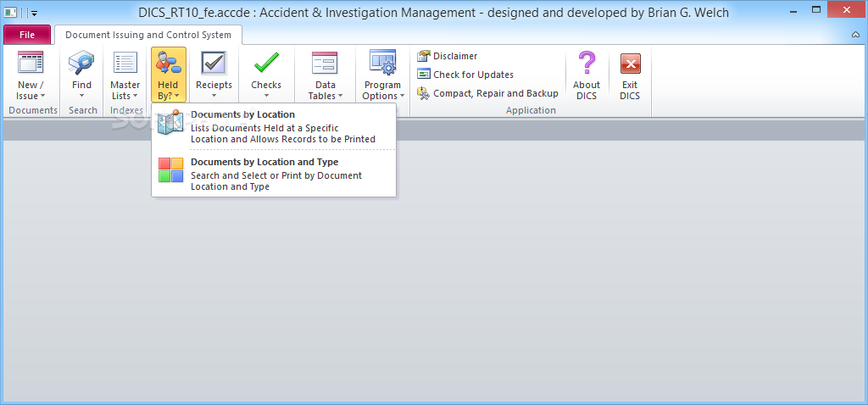Click the Master Lists icon
The height and width of the screenshot is (405, 868).
click(x=125, y=62)
